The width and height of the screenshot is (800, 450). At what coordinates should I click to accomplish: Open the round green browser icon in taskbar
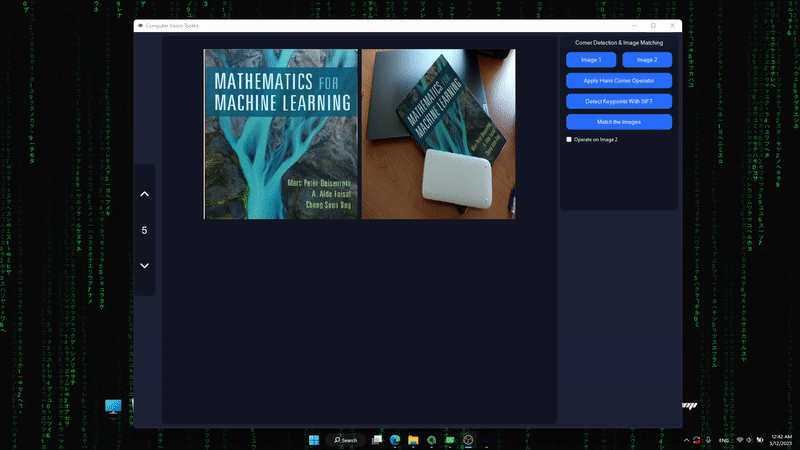pyautogui.click(x=432, y=440)
